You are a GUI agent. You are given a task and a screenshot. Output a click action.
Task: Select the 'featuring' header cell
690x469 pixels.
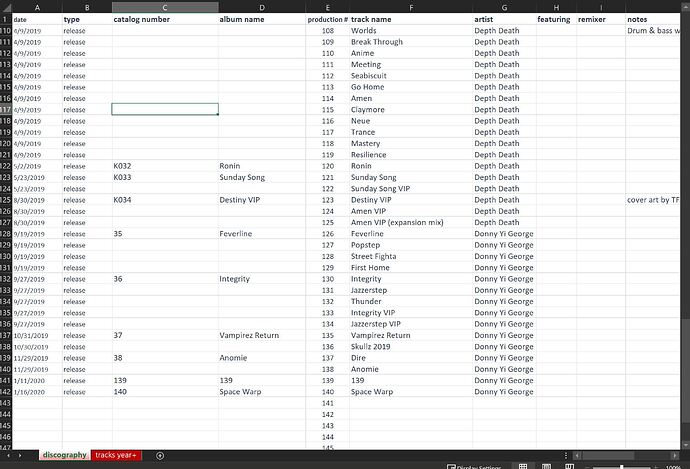click(x=556, y=19)
